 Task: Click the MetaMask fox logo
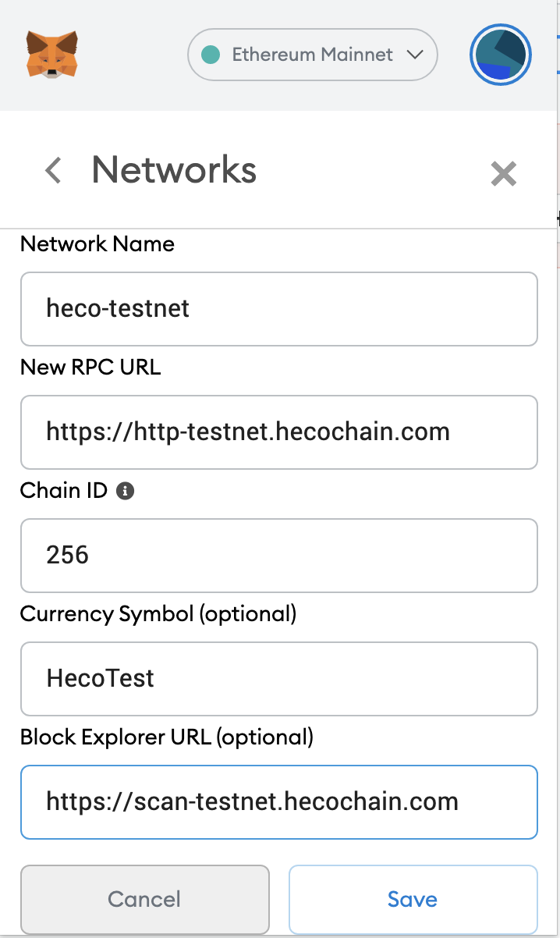(52, 54)
